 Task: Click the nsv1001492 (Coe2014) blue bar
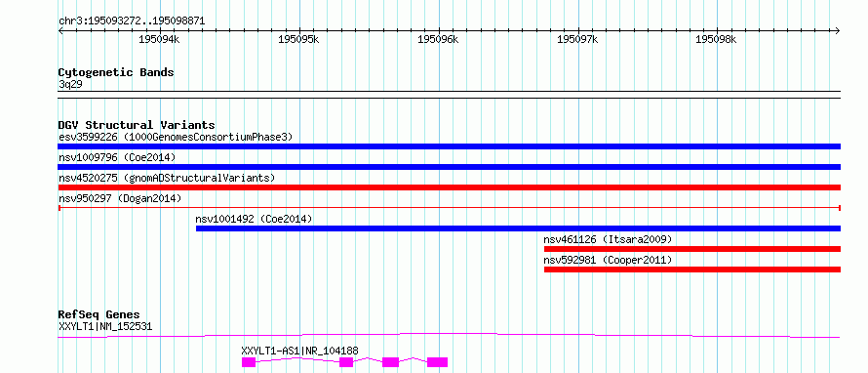(x=518, y=228)
